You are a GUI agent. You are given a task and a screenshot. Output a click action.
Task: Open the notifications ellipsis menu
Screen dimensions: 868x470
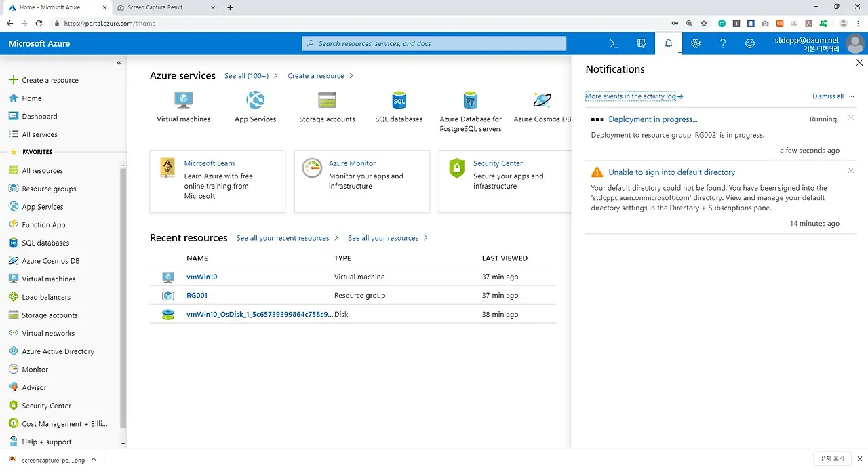tap(852, 96)
